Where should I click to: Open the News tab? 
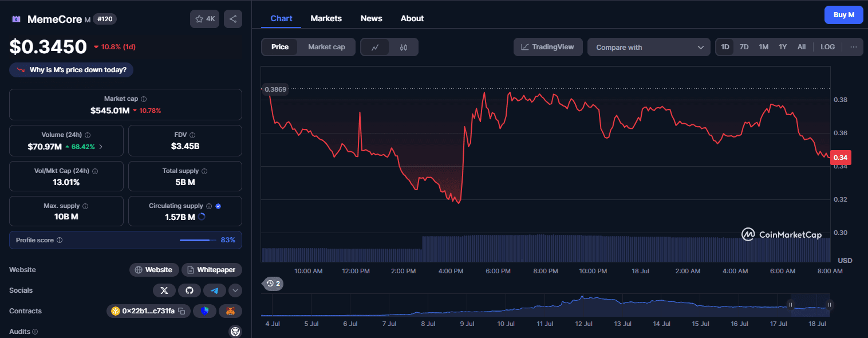pos(371,18)
